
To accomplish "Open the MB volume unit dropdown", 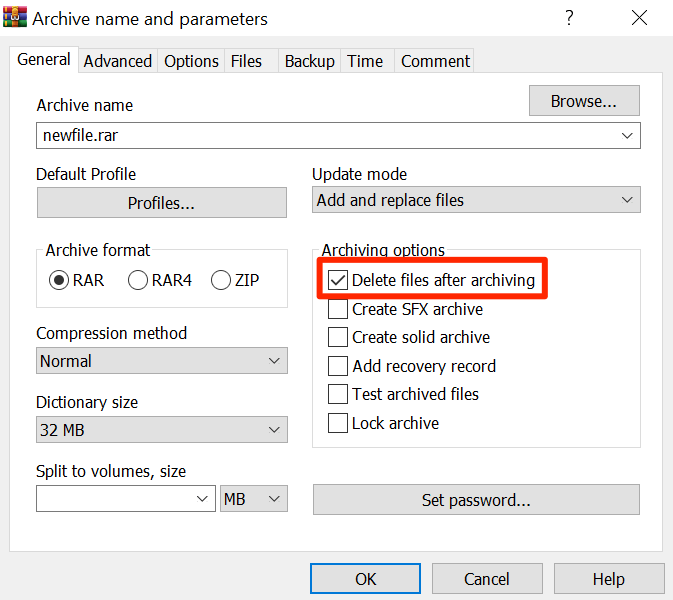I will pyautogui.click(x=254, y=499).
